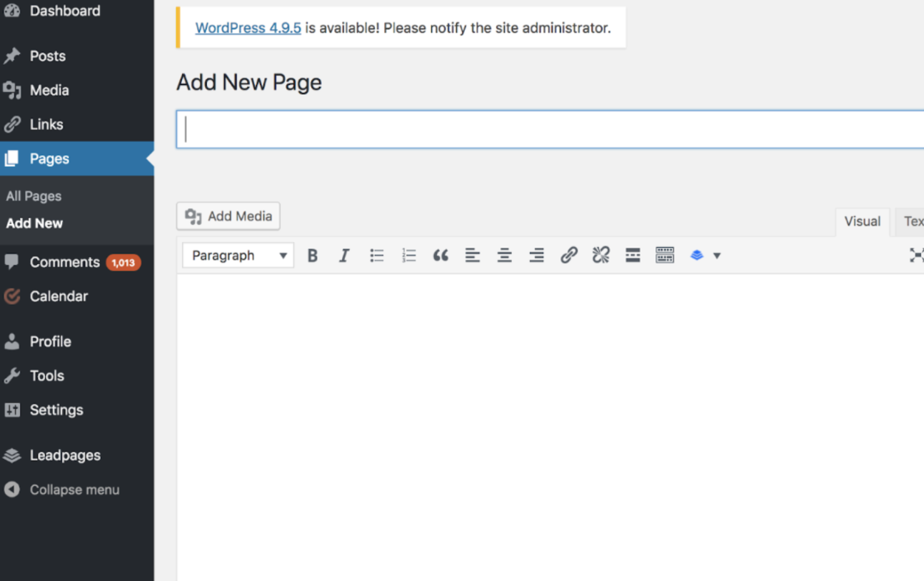This screenshot has width=924, height=581.
Task: Insert Read More tag
Action: (x=633, y=256)
